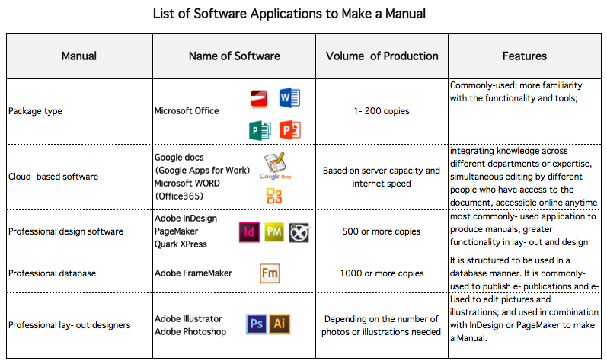Click the blue Microsoft Word icon
This screenshot has height=364, width=607.
[x=289, y=97]
